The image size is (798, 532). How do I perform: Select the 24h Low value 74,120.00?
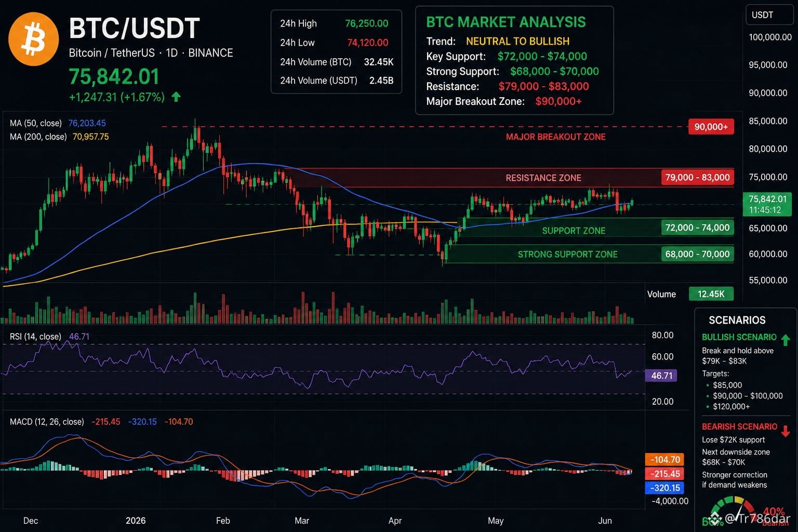pos(367,43)
